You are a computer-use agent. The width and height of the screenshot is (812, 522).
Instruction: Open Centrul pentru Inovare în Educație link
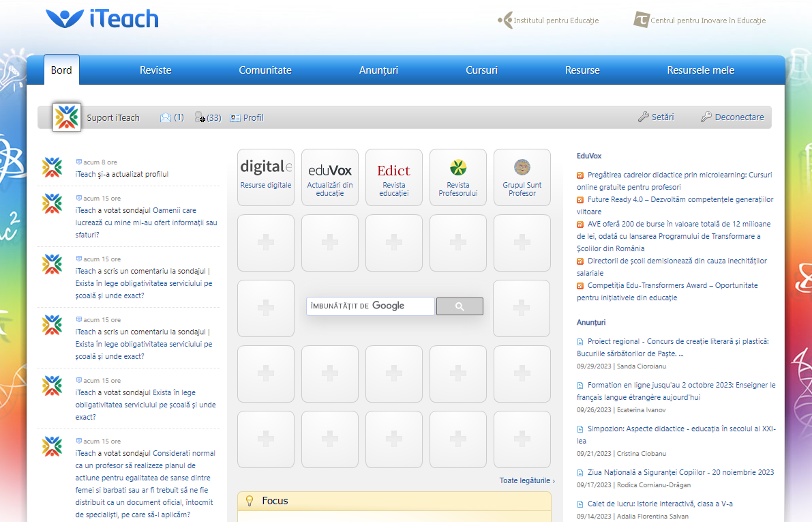coord(700,20)
